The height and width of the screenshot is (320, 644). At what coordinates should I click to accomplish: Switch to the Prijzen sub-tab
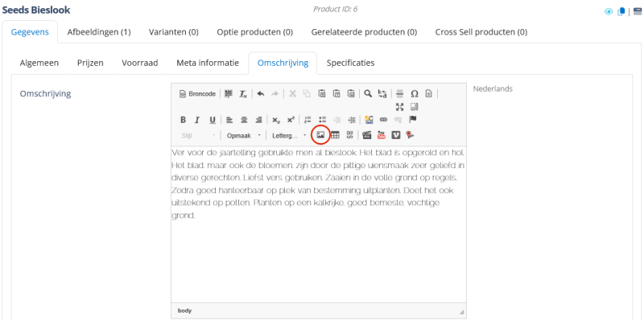pyautogui.click(x=90, y=64)
